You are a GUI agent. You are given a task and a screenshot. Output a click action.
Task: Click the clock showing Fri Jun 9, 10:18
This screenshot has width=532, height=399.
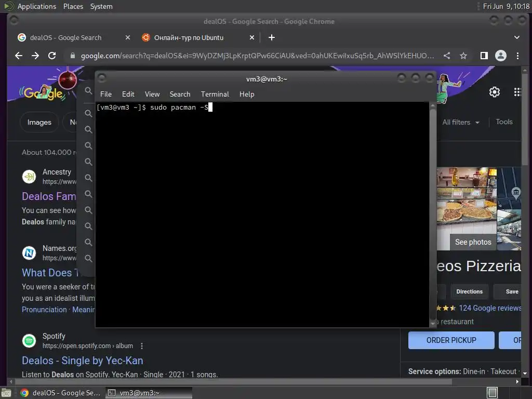pyautogui.click(x=506, y=6)
